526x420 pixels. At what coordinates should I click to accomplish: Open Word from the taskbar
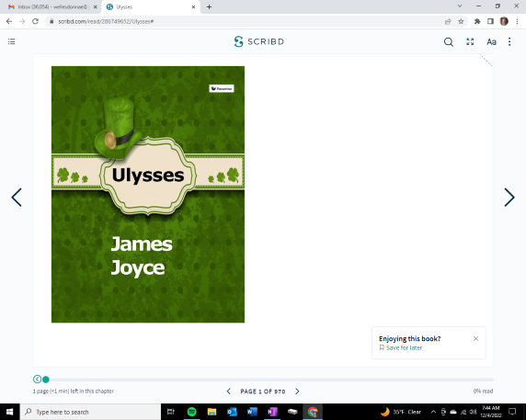click(x=252, y=412)
